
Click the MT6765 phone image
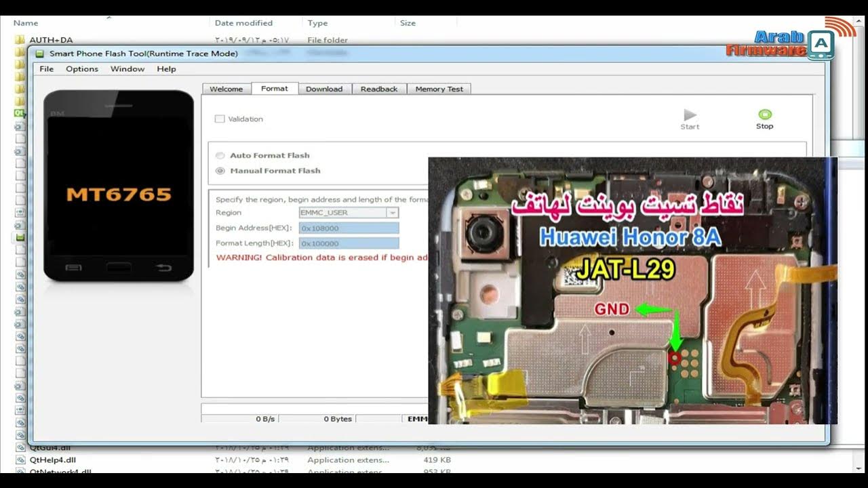119,185
